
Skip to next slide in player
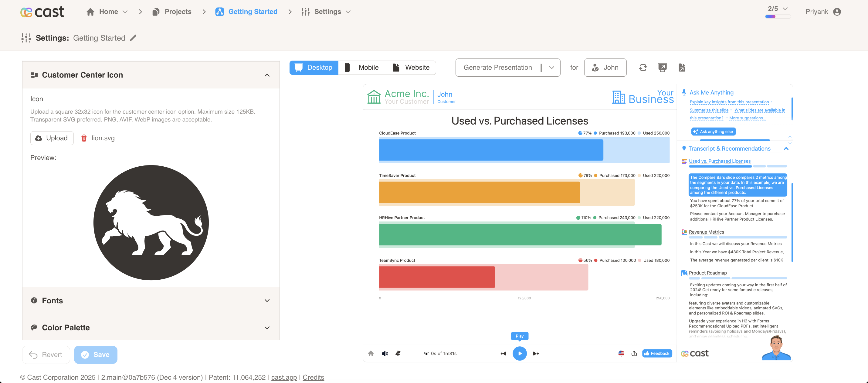tap(536, 353)
